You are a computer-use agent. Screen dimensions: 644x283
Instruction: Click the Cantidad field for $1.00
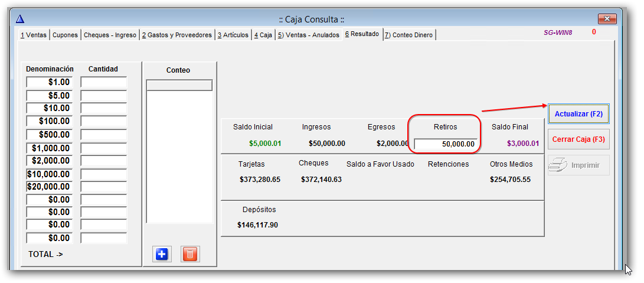coord(104,82)
